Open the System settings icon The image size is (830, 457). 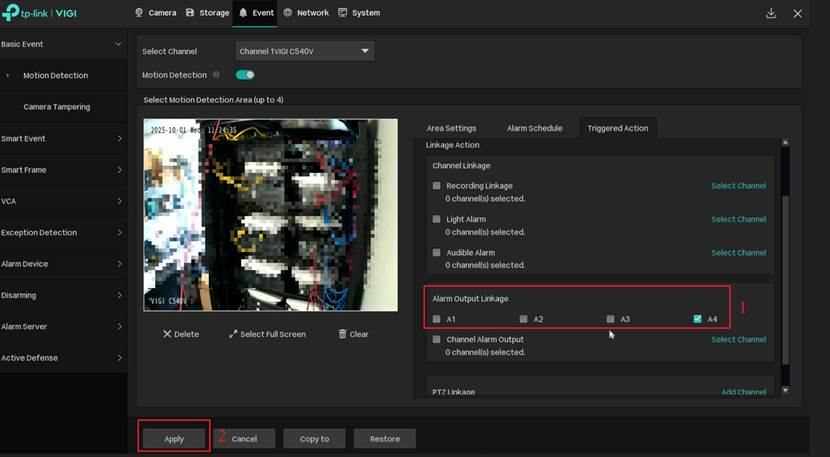click(x=343, y=13)
